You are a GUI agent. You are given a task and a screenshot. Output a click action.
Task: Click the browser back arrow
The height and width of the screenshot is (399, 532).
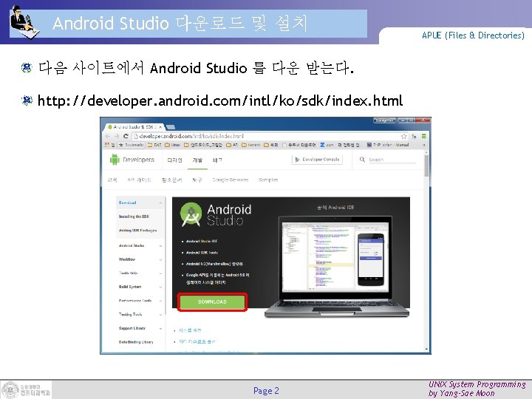[108, 136]
